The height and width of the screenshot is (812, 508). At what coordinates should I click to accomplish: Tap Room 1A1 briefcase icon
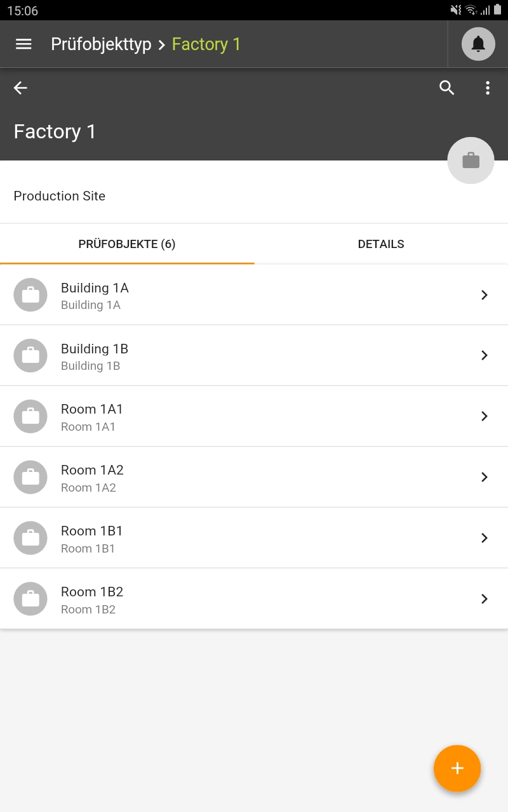[30, 417]
